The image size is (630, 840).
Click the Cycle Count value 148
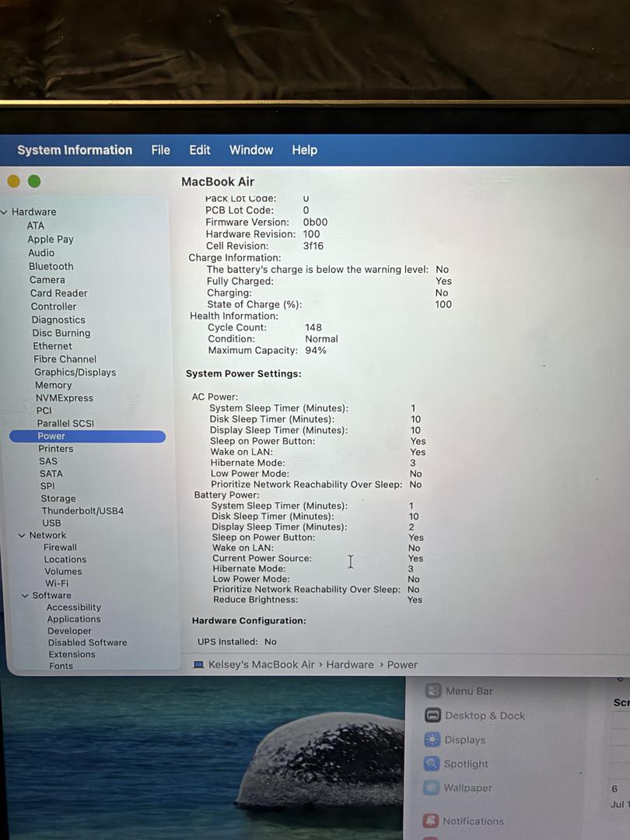point(313,327)
